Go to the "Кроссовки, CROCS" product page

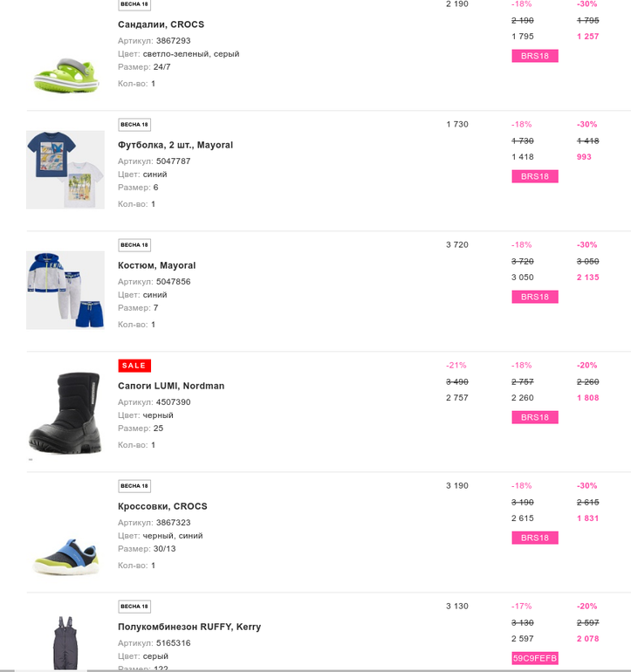click(162, 506)
